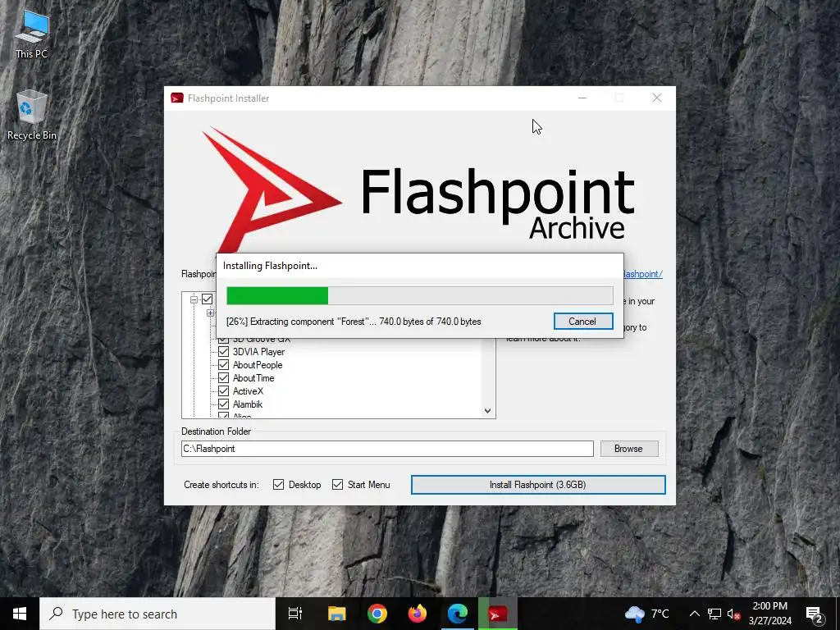The width and height of the screenshot is (840, 630).
Task: Close the Flashpoint Installer window
Action: (x=657, y=98)
